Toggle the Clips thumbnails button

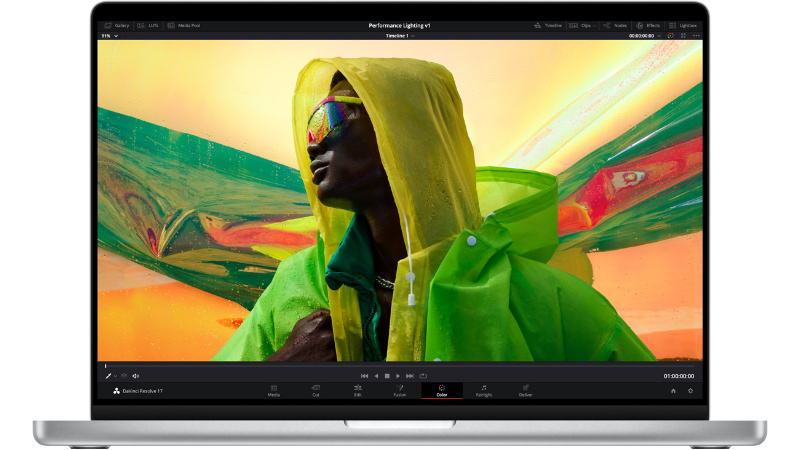[580, 26]
